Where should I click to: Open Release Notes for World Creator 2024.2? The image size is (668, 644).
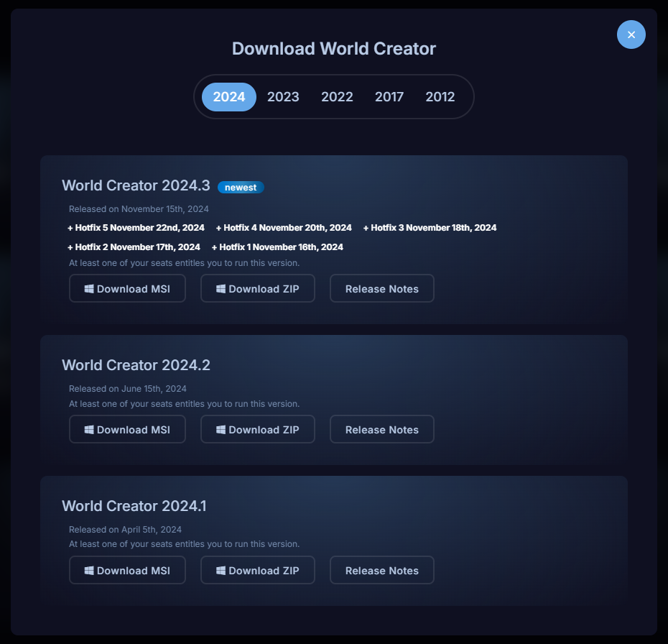[x=381, y=429]
